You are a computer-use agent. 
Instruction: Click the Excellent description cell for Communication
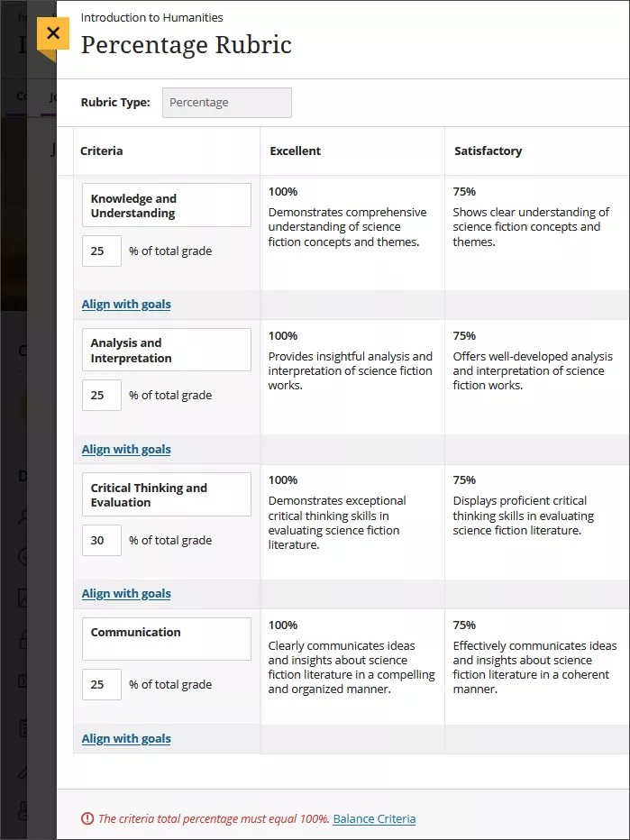[352, 667]
